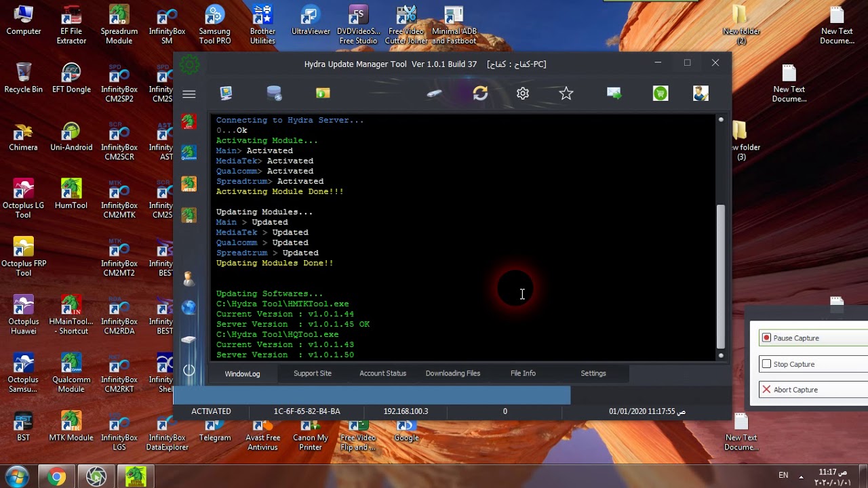Open the Windows Start button
Screen dimensions: 868x488
click(x=17, y=476)
